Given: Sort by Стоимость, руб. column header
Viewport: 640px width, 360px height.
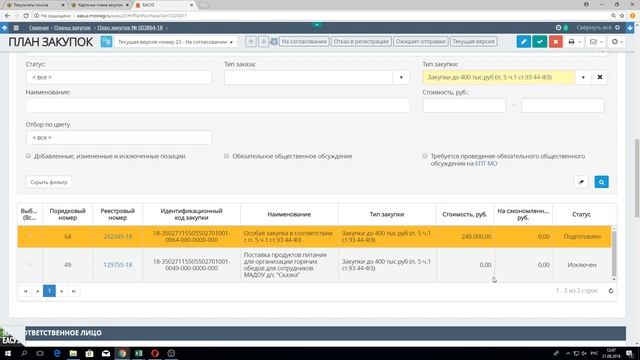Looking at the screenshot, I should click(x=464, y=214).
